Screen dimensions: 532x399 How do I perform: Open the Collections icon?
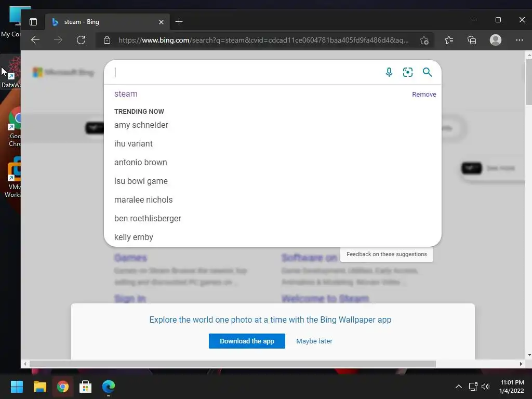point(472,40)
